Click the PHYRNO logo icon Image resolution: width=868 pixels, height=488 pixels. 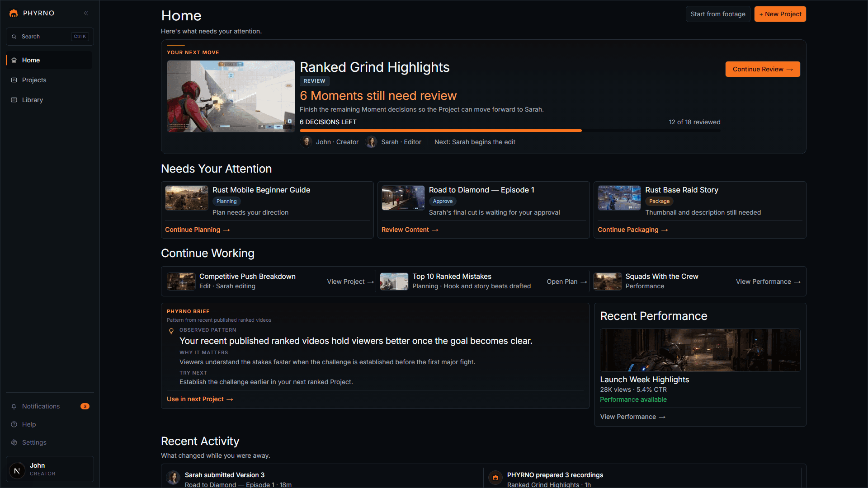pos(14,13)
